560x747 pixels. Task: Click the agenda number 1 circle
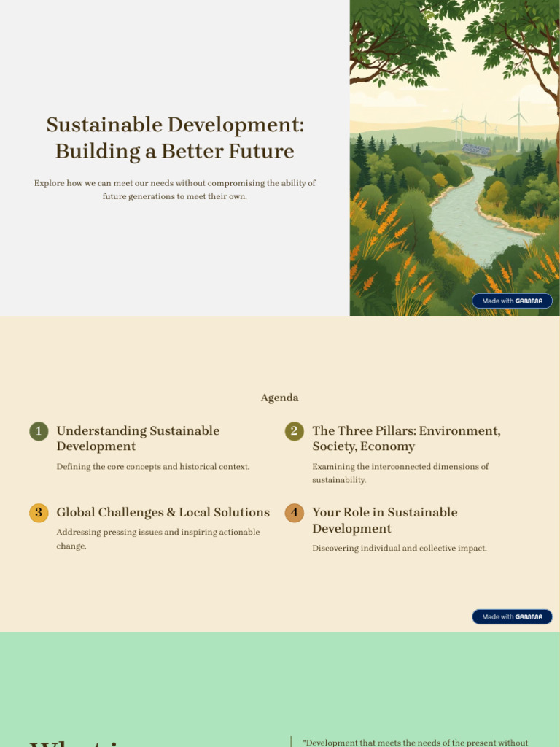(39, 431)
